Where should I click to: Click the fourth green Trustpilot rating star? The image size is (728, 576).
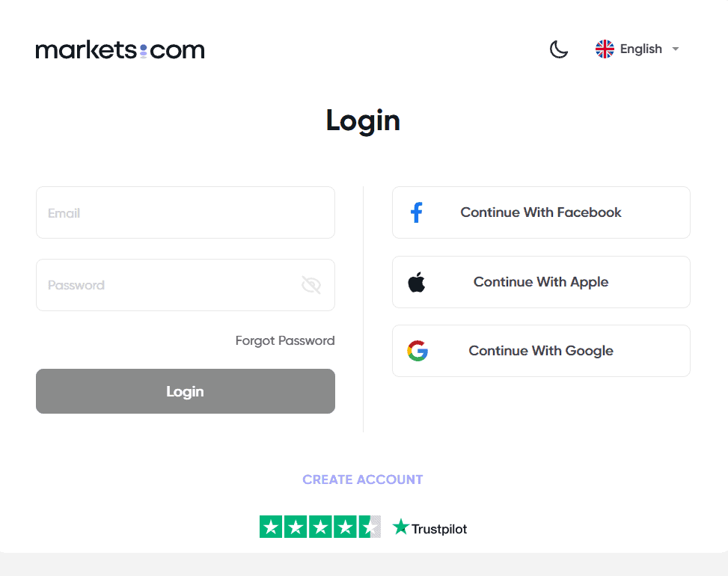tap(344, 527)
